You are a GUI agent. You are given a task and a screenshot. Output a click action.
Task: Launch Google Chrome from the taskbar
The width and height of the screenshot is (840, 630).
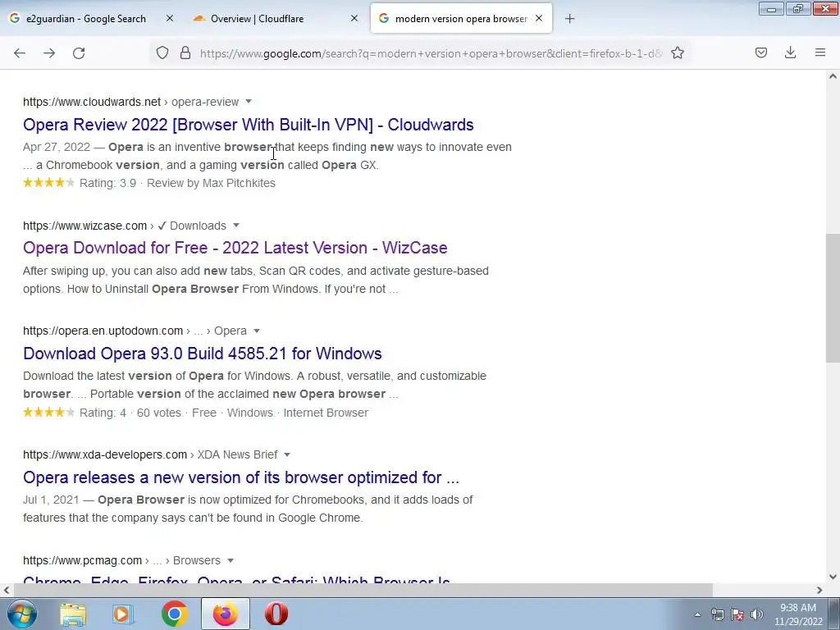(x=174, y=614)
